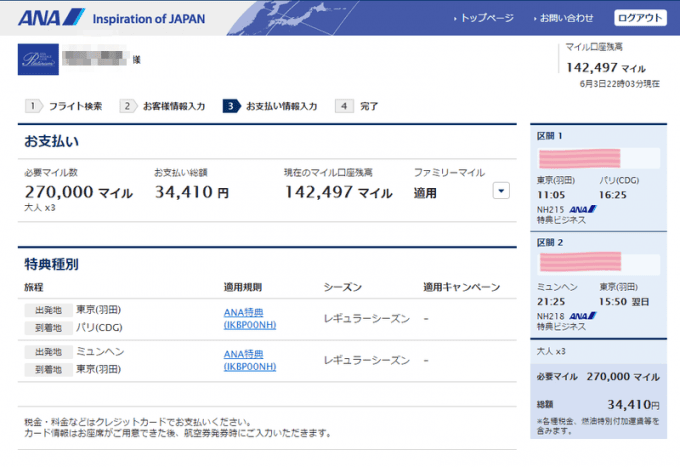Click the ANA logo beside NH218
680x467 pixels.
coord(583,316)
